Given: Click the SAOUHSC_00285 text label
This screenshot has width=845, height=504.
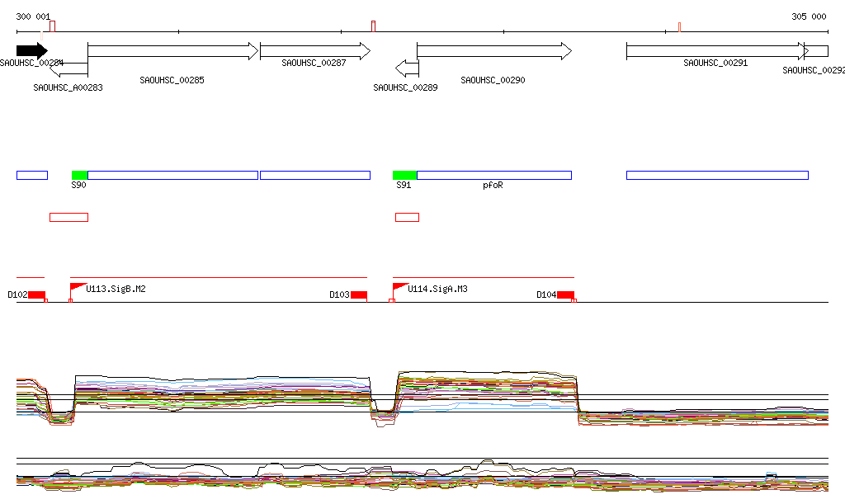Looking at the screenshot, I should tap(172, 80).
